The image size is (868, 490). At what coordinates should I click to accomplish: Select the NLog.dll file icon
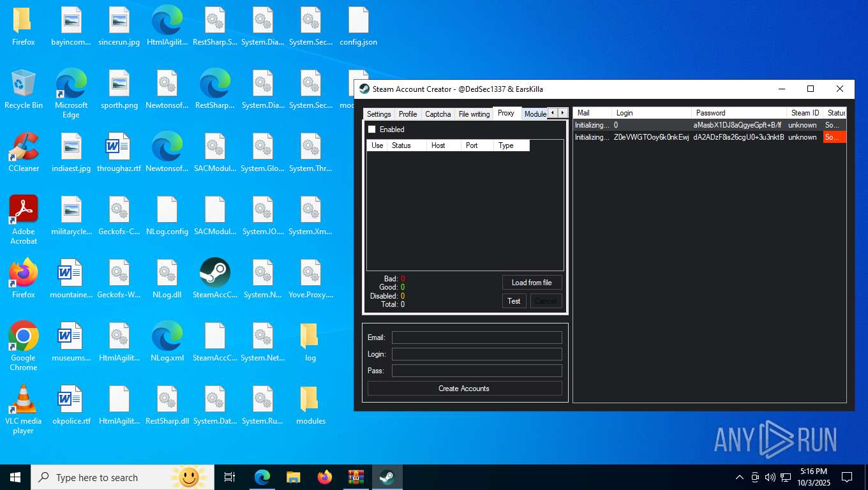(x=167, y=279)
